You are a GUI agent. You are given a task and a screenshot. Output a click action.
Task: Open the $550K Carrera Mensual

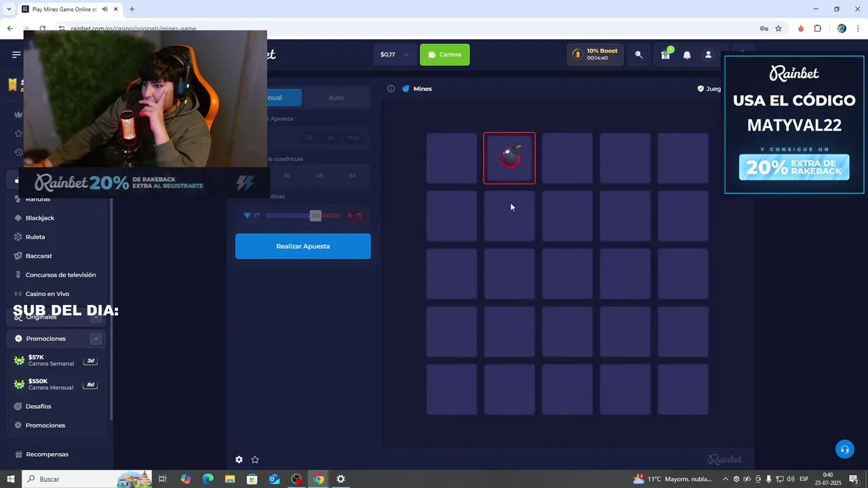[57, 384]
